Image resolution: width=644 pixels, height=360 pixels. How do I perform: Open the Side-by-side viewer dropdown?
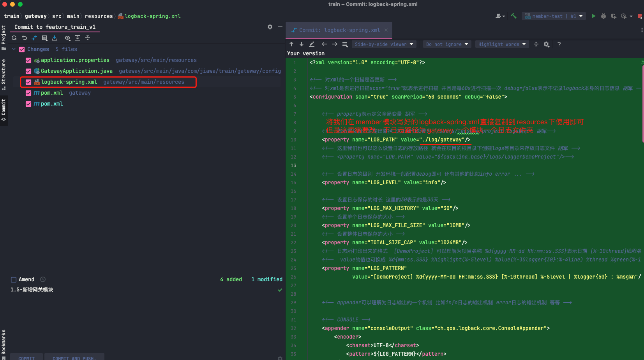[x=384, y=44]
